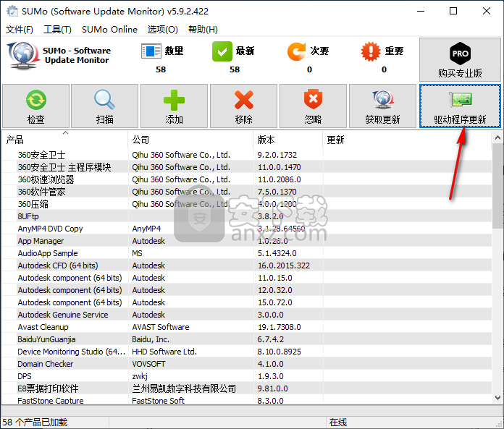Open the 工具(T) menu

57,30
